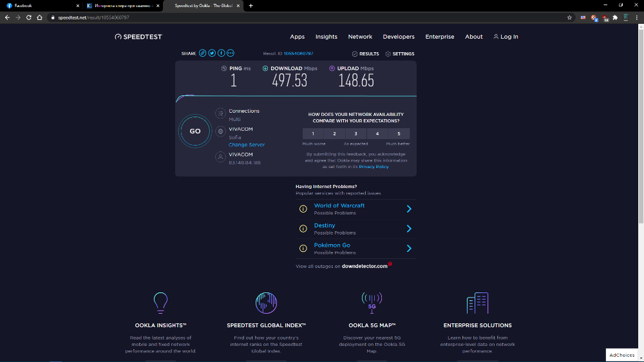Rate network availability as 1
Image resolution: width=644 pixels, height=362 pixels.
click(313, 133)
